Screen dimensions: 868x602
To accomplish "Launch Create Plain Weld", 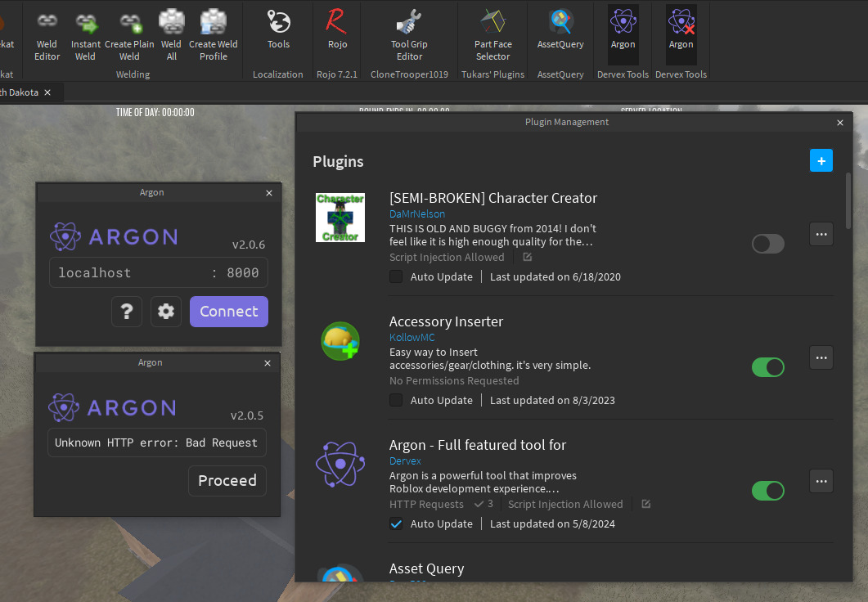I will (129, 33).
